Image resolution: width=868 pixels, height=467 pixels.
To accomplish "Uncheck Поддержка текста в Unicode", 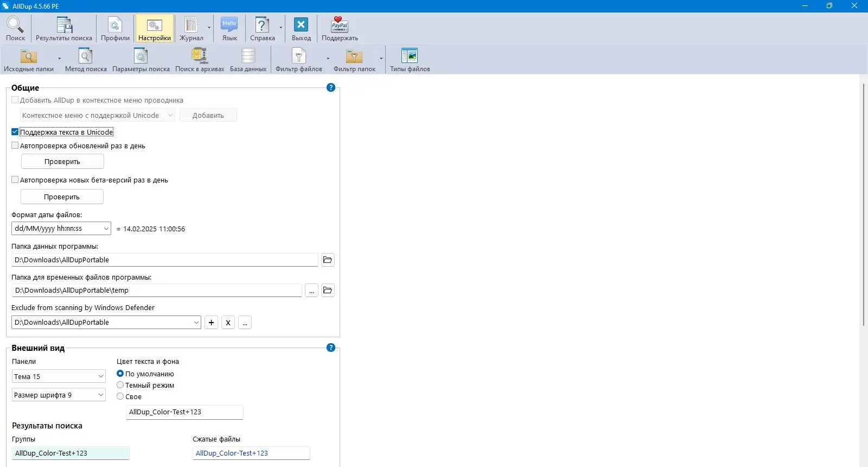I will 15,132.
